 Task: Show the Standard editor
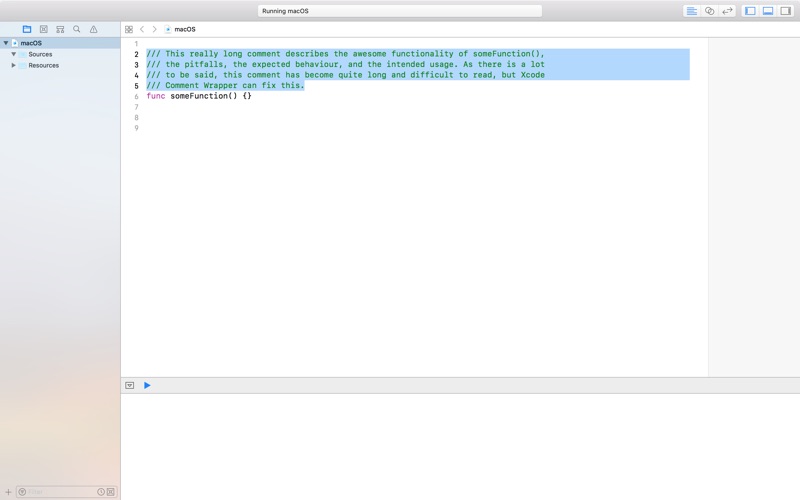pyautogui.click(x=692, y=11)
